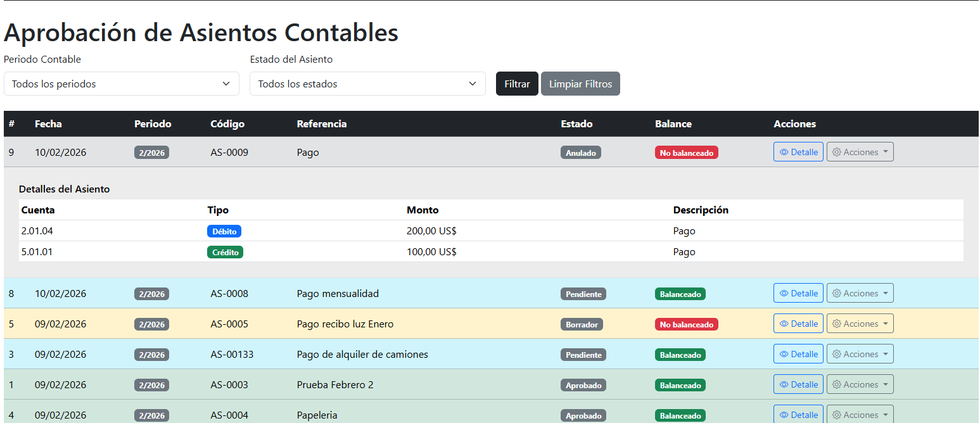Click gear icon in AS-00133 row
980x423 pixels.
coord(836,354)
